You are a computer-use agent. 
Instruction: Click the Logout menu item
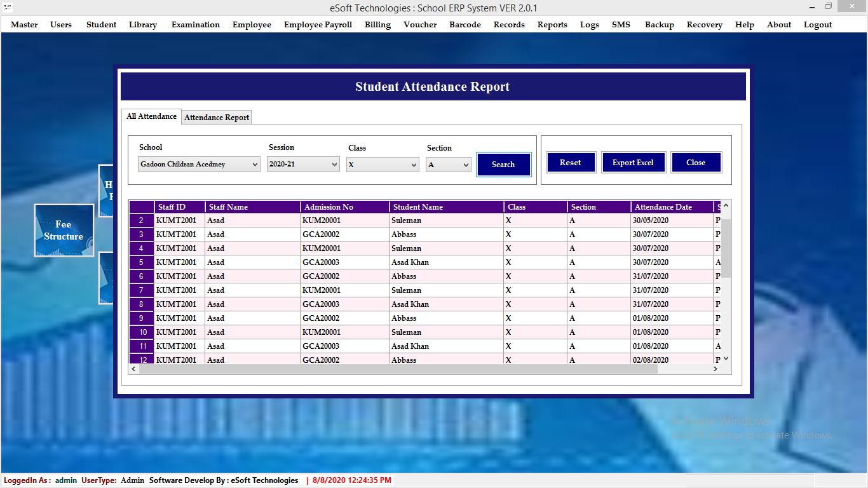pos(817,25)
